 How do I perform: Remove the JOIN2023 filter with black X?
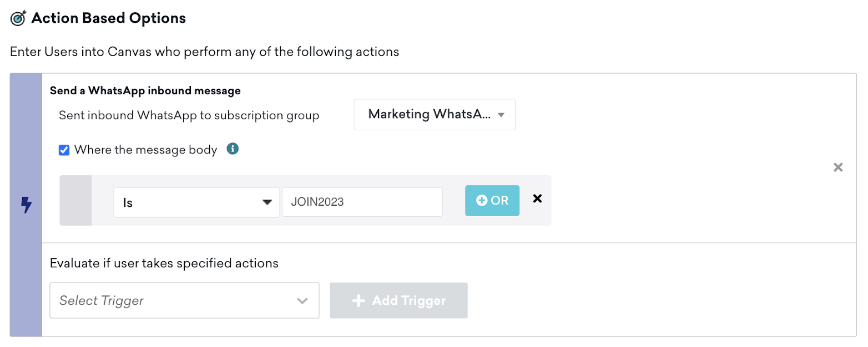[x=537, y=198]
